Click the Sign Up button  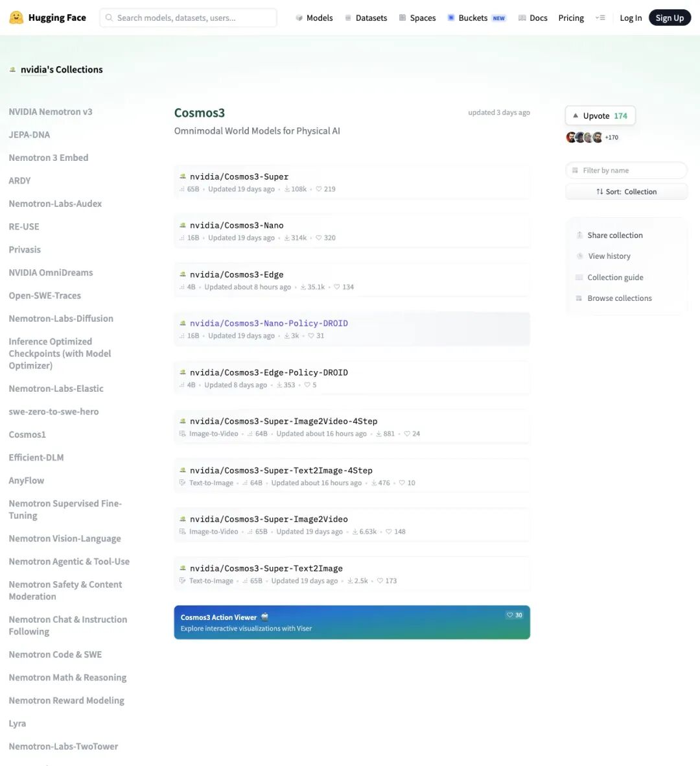click(670, 18)
